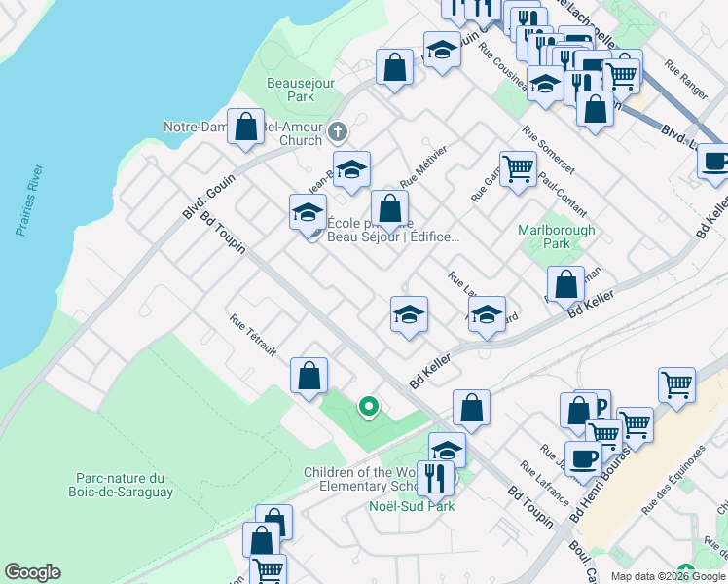Click the Google logo

tap(33, 572)
